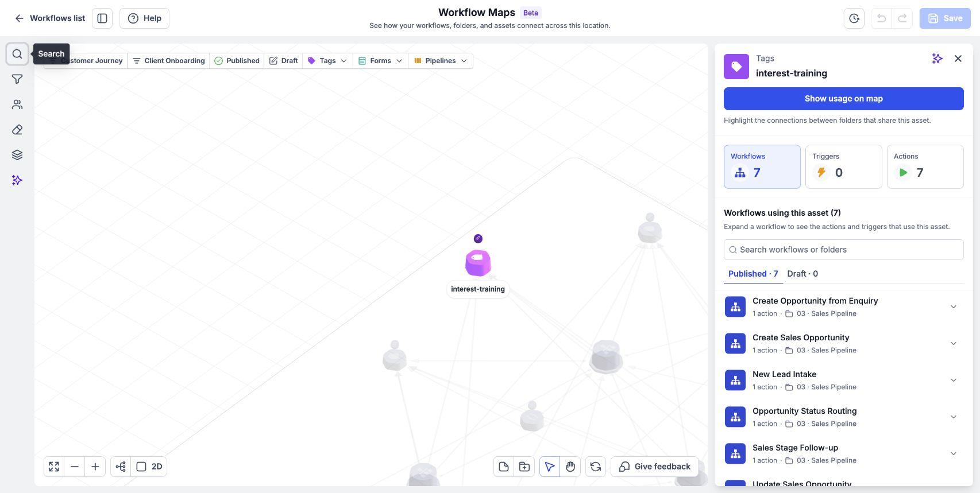Click the auto-layout hierarchy icon
980x493 pixels.
click(121, 467)
